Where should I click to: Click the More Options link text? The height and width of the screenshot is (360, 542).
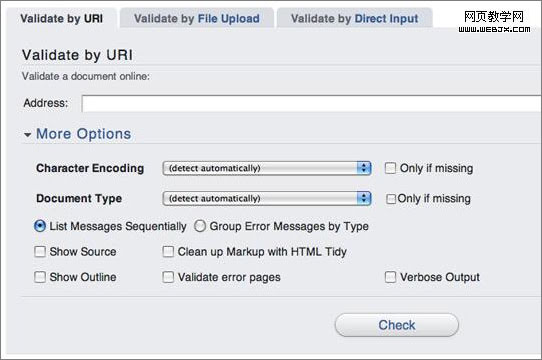click(84, 134)
